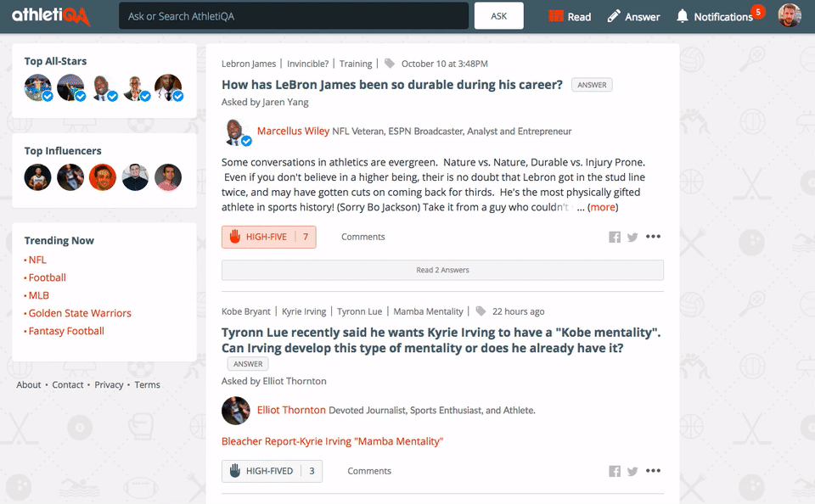
Task: Open the user profile avatar menu
Action: tap(789, 15)
